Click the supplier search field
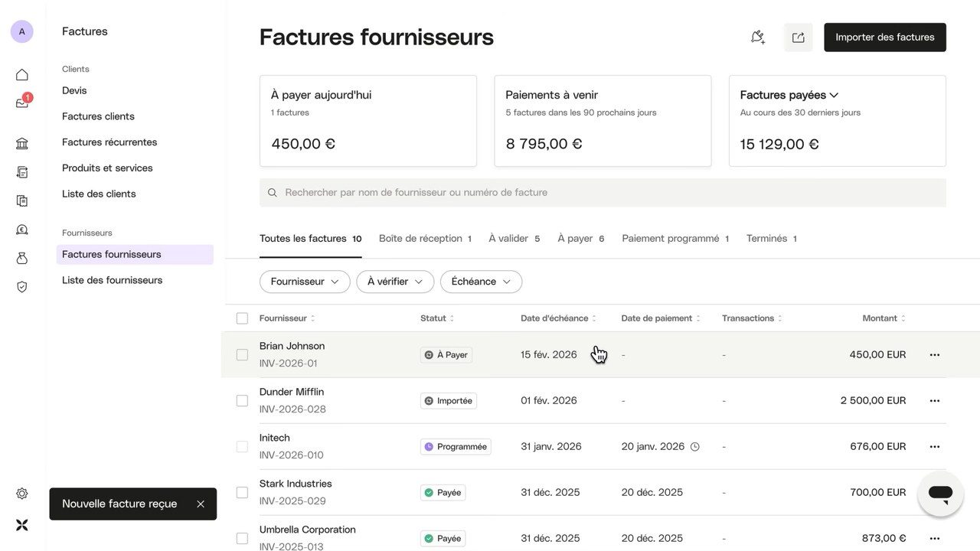Screen dimensions: 980x551 click(603, 193)
